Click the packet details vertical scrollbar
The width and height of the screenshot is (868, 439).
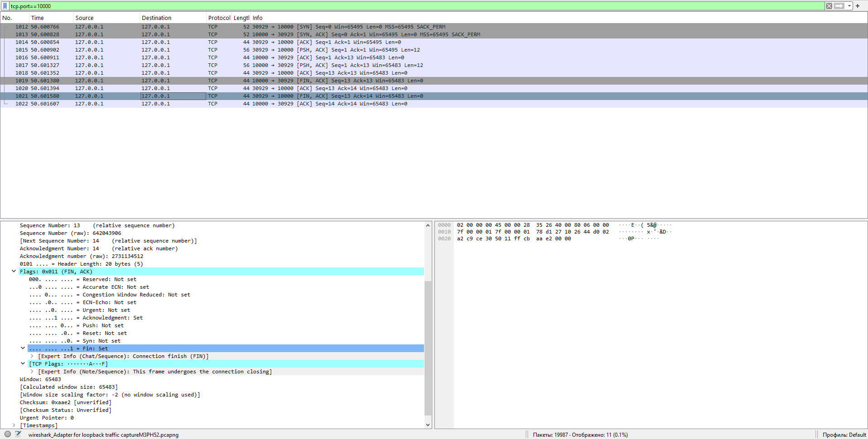428,348
